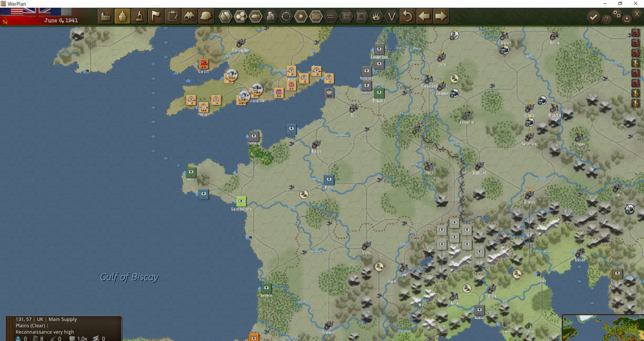The height and width of the screenshot is (341, 644).
Task: Click the city marker at Lyon
Action: pos(404,267)
